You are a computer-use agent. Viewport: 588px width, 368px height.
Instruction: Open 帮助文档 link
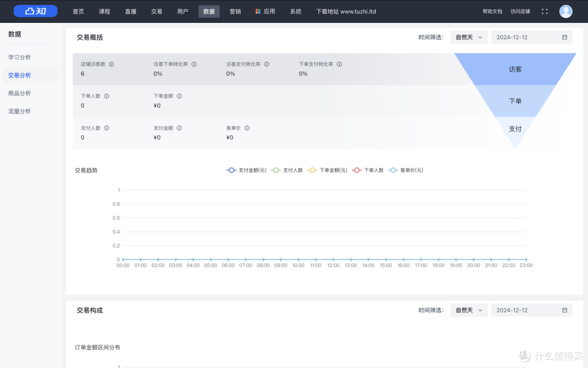(x=492, y=11)
